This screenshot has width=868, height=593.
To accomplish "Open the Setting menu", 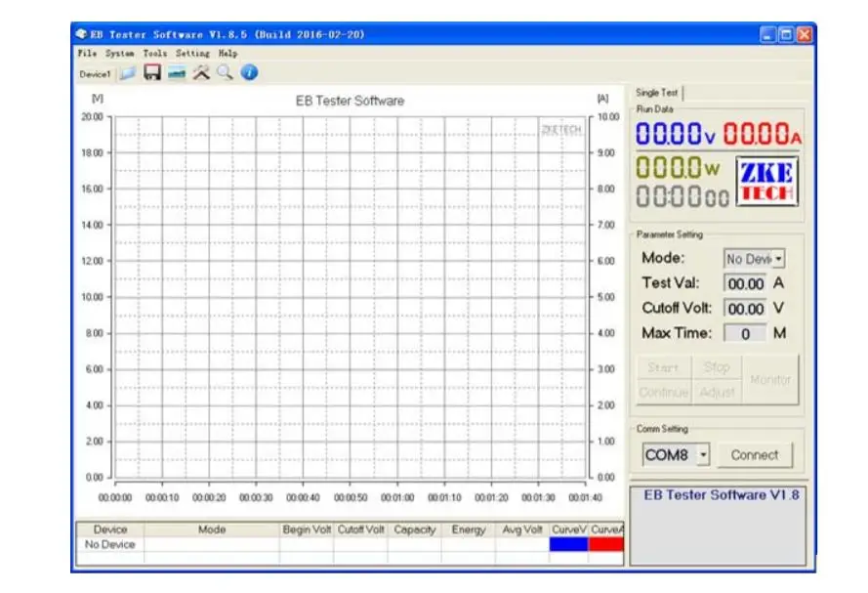I will (192, 53).
